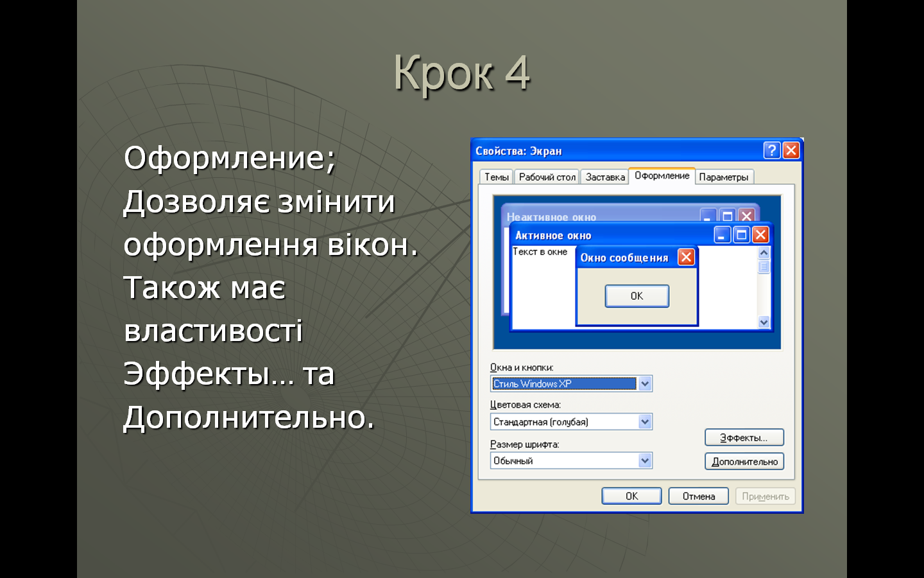Viewport: 924px width, 578px height.
Task: Click the Отмена button
Action: tap(698, 496)
